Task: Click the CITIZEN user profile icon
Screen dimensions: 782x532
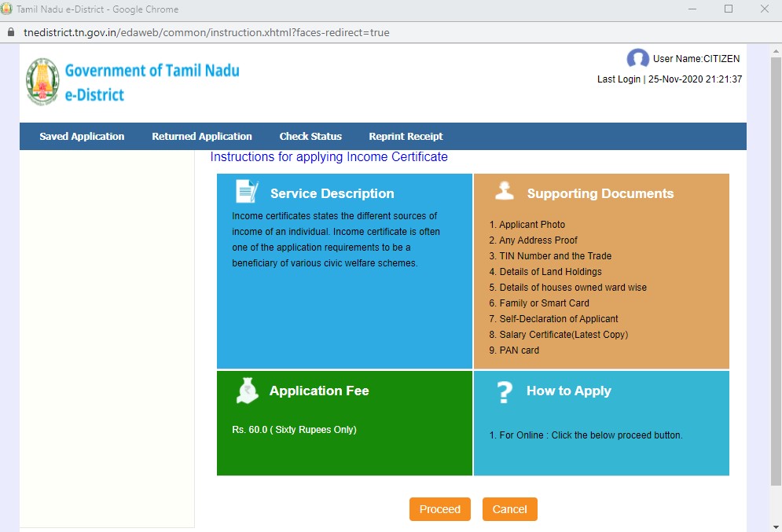Action: click(637, 58)
